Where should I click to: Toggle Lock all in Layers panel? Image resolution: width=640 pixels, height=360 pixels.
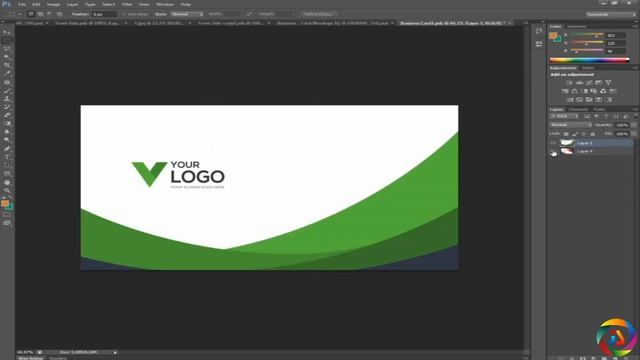coord(593,134)
